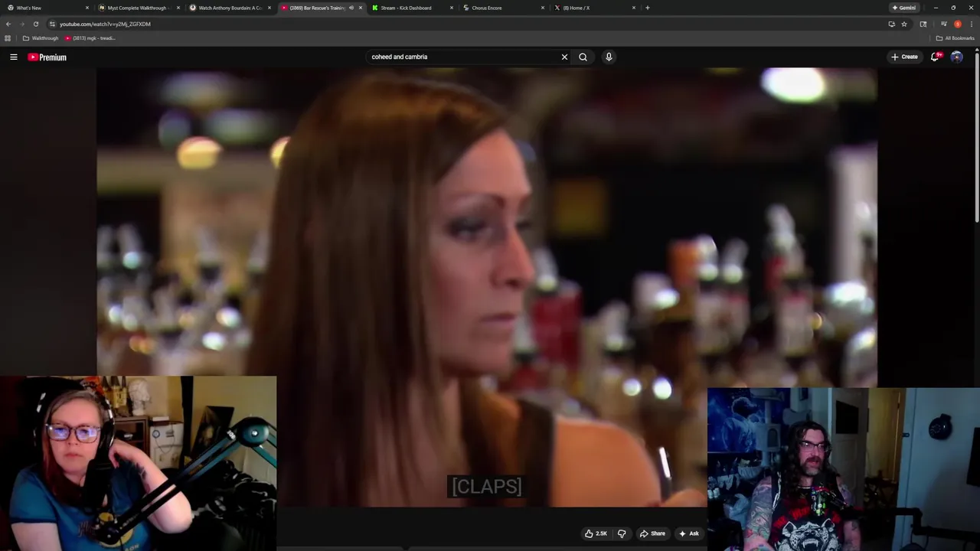Image resolution: width=980 pixels, height=551 pixels.
Task: Switch to the Home / X tab
Action: 593,8
